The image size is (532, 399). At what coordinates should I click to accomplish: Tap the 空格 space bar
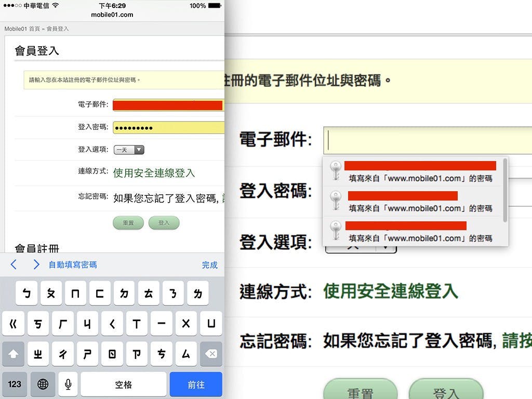[x=124, y=384]
